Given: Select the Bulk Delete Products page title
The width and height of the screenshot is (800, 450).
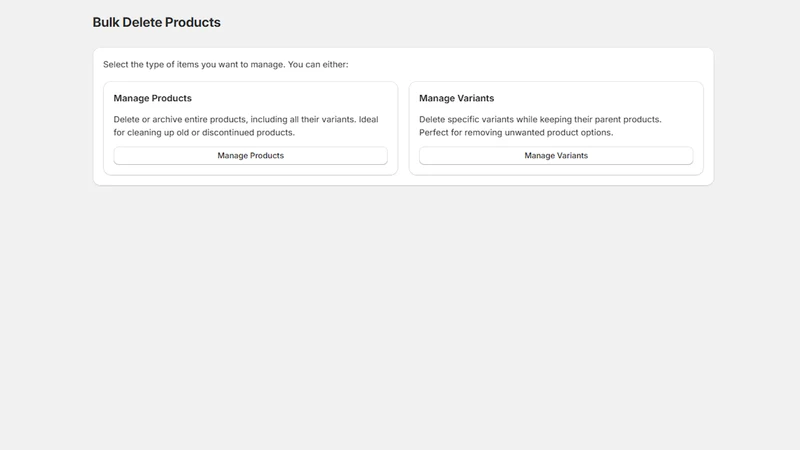Looking at the screenshot, I should pyautogui.click(x=157, y=22).
